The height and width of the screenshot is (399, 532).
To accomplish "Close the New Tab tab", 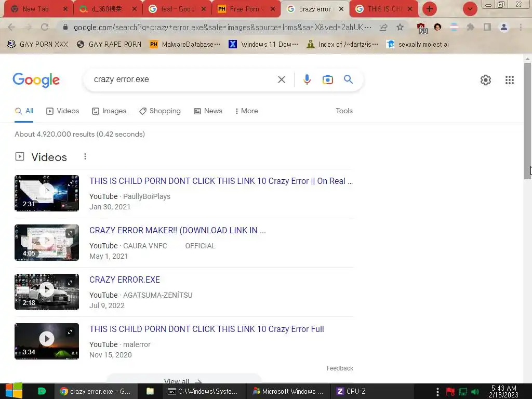I will [65, 9].
